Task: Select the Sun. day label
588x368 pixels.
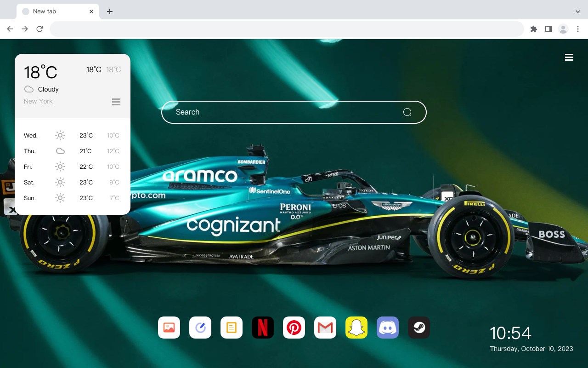Action: tap(30, 198)
